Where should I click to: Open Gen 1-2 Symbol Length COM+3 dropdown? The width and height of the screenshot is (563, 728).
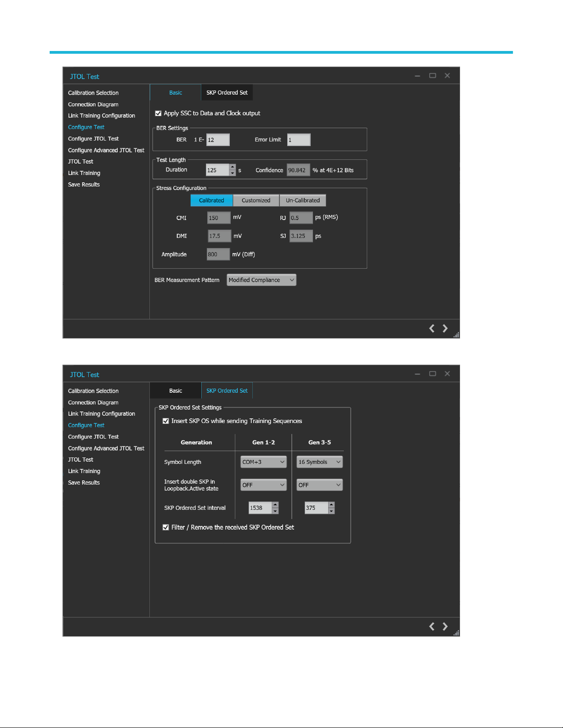coord(263,462)
